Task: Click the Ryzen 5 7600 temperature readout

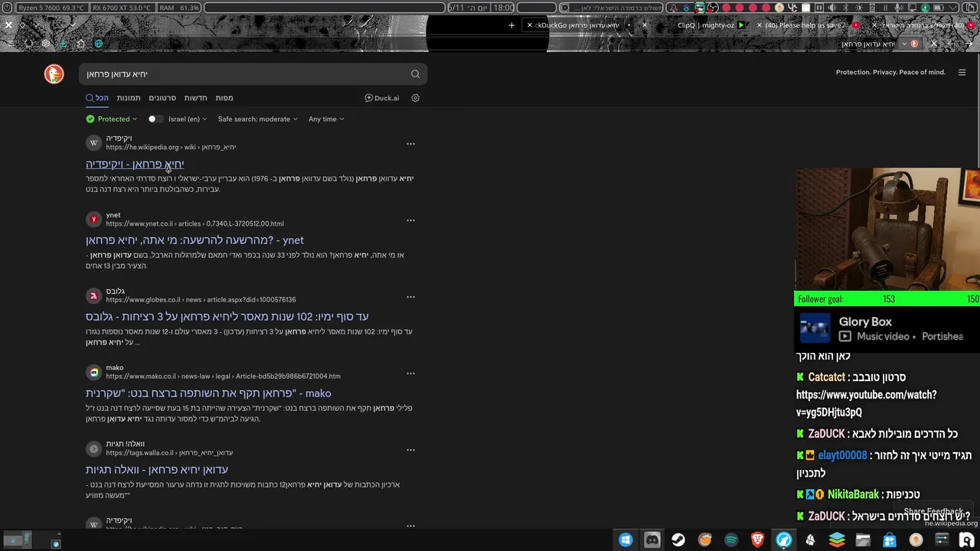Action: tap(51, 8)
